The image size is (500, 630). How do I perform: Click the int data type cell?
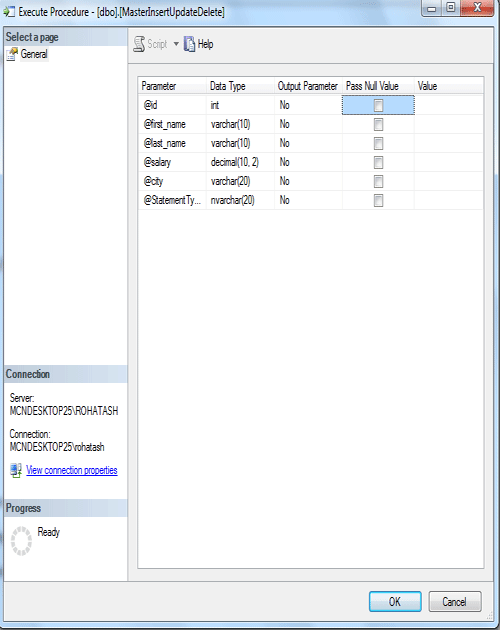click(240, 105)
